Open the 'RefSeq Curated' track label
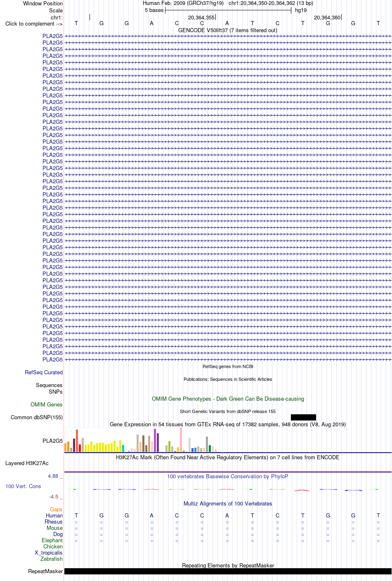This screenshot has height=581, width=392. pyautogui.click(x=44, y=372)
